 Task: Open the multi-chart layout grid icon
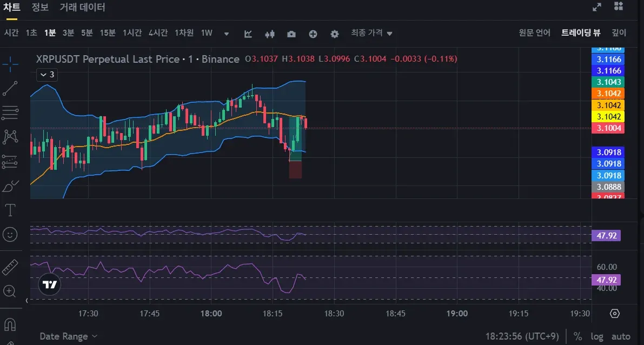(619, 6)
